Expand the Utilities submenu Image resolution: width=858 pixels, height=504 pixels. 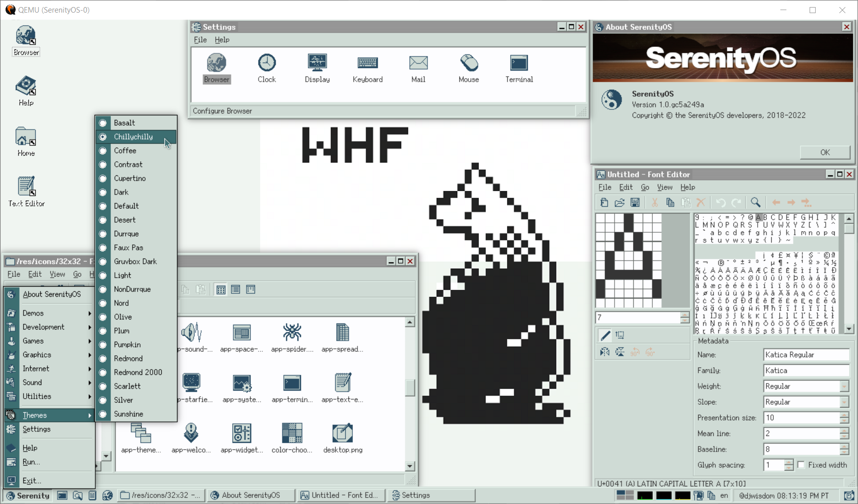tap(49, 396)
